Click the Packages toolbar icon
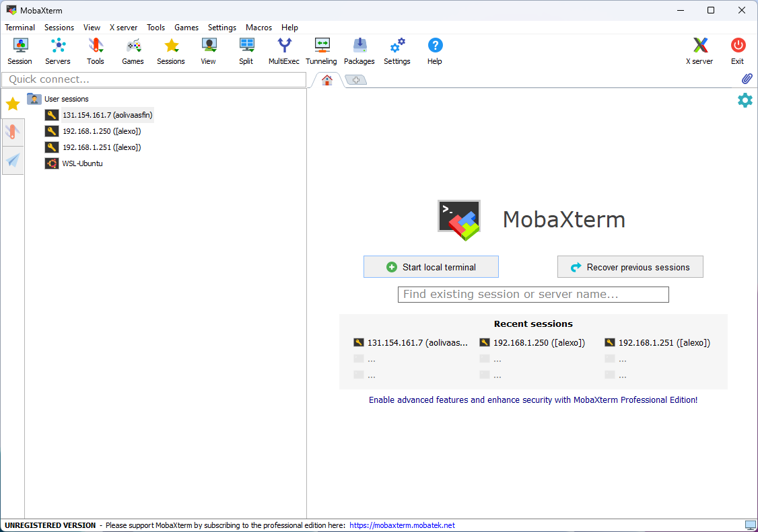The width and height of the screenshot is (758, 532). (359, 51)
